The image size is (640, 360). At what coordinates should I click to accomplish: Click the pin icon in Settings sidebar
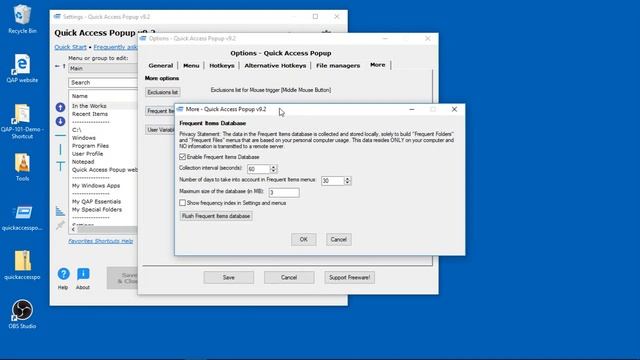[x=60, y=225]
